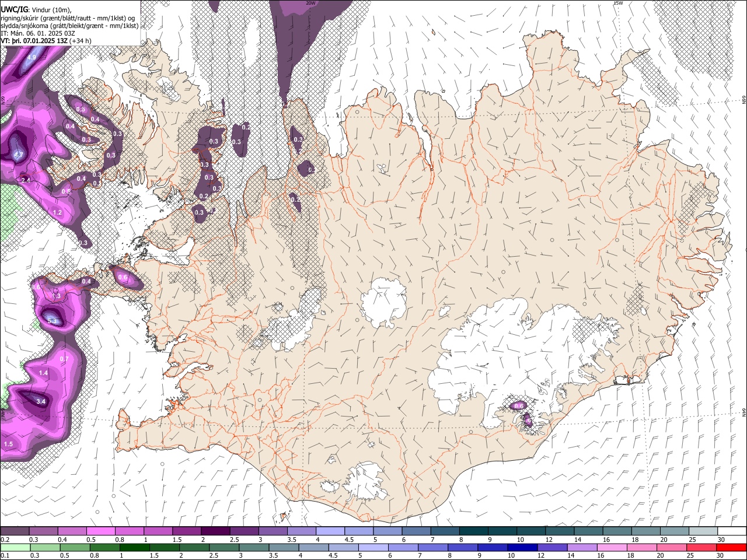747x560 pixels.
Task: Click the '30' label on rain scale
Action: pyautogui.click(x=721, y=556)
